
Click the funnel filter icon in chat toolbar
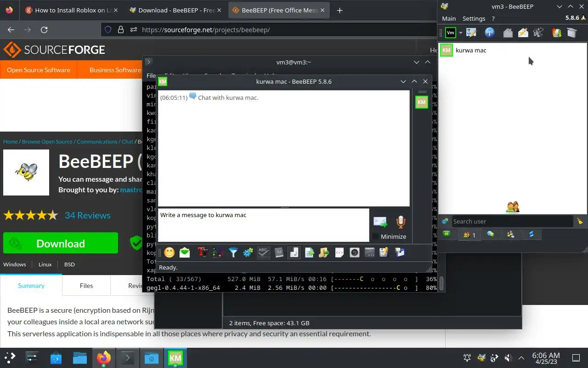[x=233, y=252]
